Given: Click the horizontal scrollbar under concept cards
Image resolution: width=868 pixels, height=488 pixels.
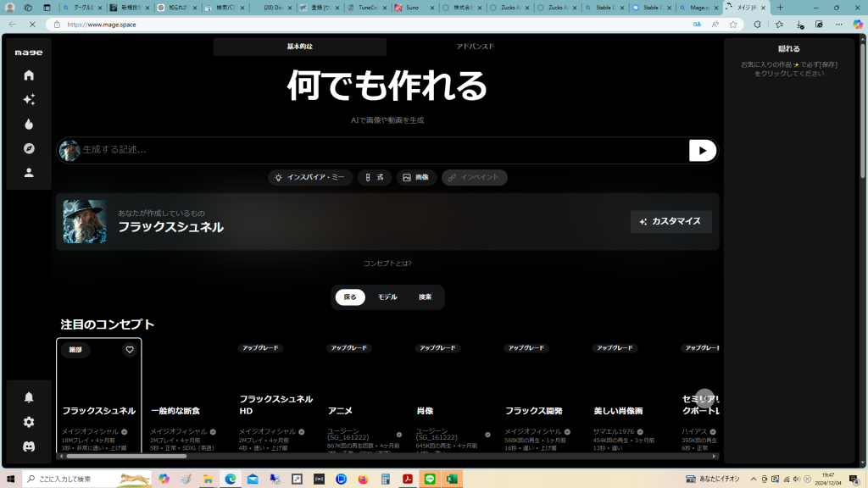Looking at the screenshot, I should coord(127,456).
